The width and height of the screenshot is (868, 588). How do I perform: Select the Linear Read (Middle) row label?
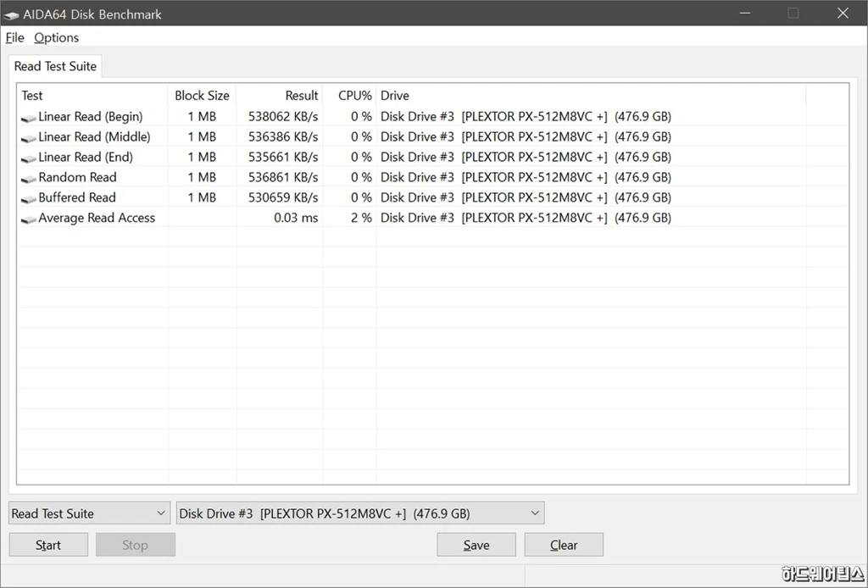94,136
